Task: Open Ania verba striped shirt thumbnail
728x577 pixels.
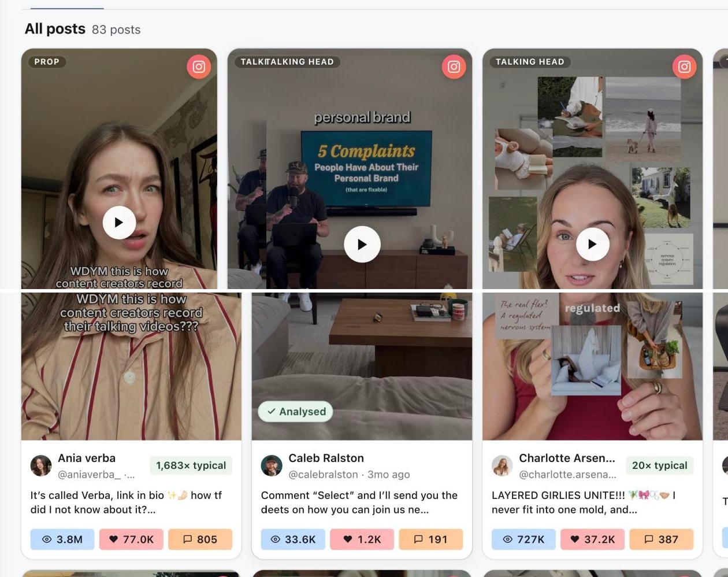Action: click(x=131, y=367)
